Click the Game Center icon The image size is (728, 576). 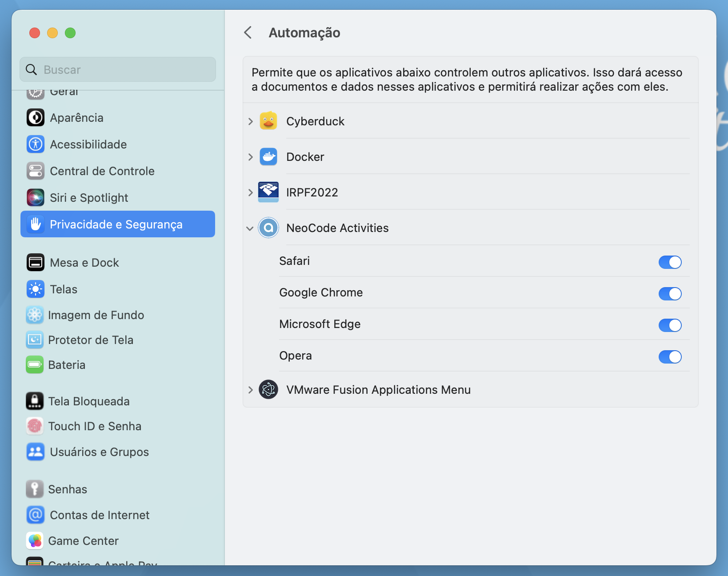(x=35, y=541)
